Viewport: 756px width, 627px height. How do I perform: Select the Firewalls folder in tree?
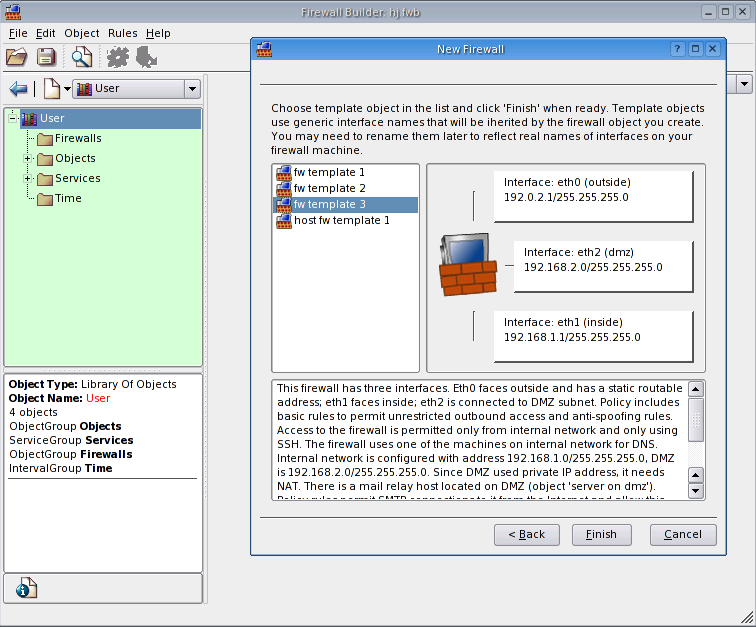click(x=78, y=138)
